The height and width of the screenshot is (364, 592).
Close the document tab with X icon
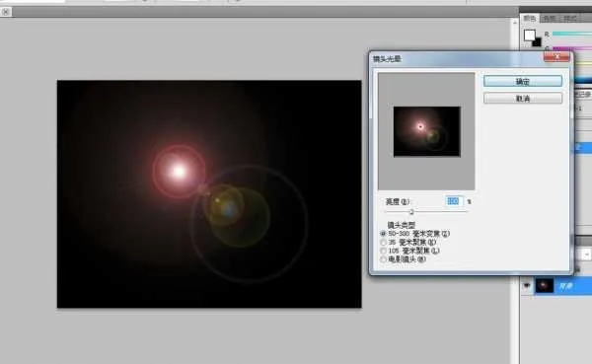click(6, 12)
